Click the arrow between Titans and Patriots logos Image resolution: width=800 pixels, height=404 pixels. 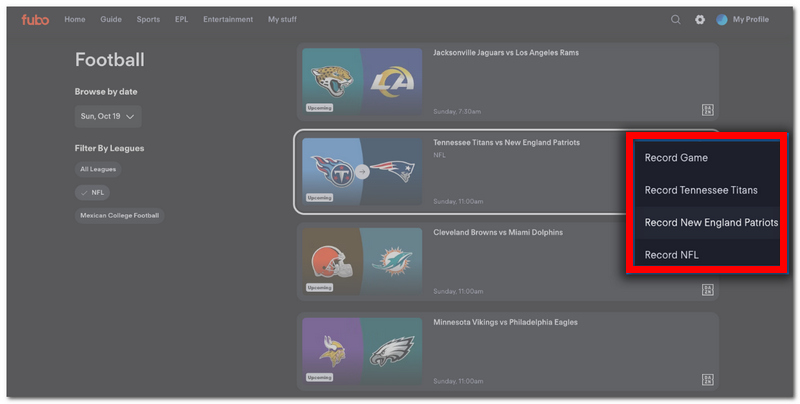click(x=362, y=171)
